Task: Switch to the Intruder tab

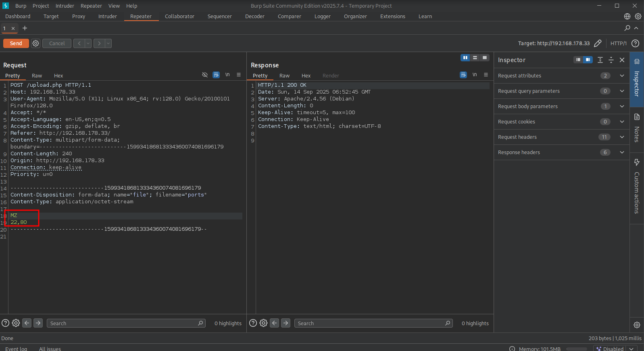Action: tap(107, 17)
